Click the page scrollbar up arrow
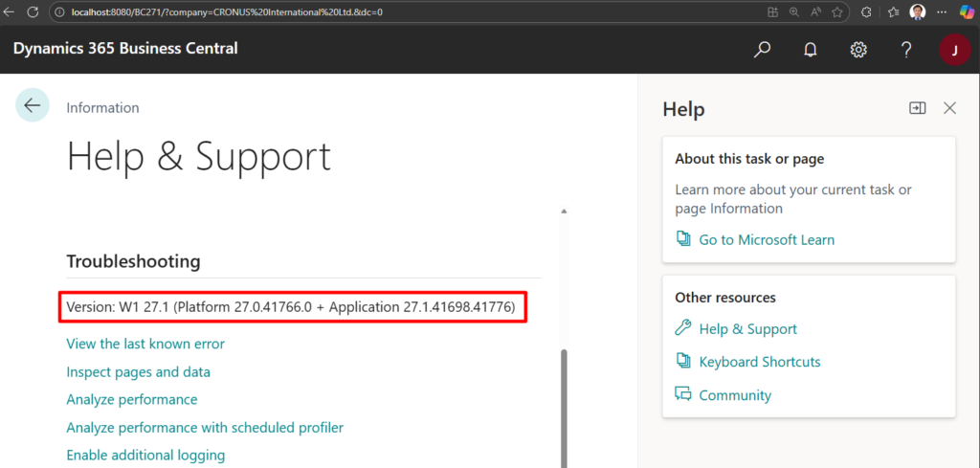The image size is (980, 468). tap(563, 211)
